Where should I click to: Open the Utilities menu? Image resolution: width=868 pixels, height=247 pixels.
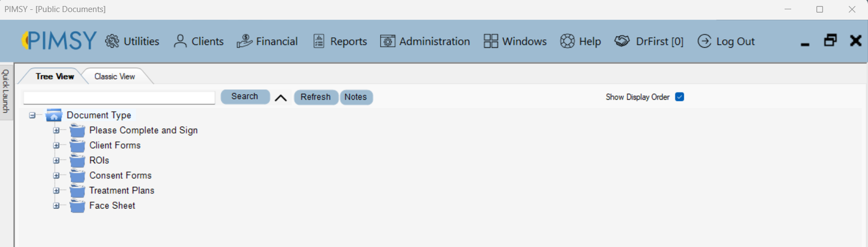[132, 41]
